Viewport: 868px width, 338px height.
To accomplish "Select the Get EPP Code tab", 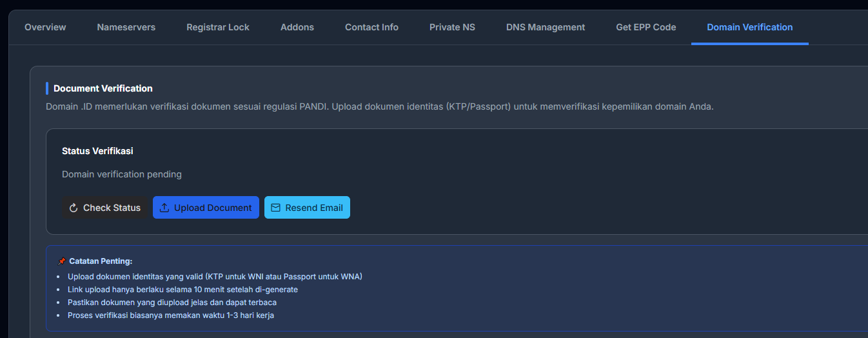I will [x=646, y=27].
